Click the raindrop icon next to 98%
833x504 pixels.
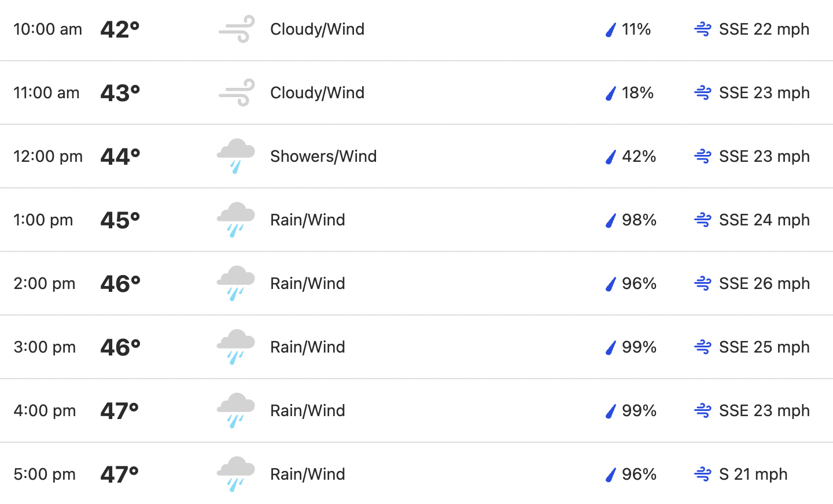click(x=611, y=220)
